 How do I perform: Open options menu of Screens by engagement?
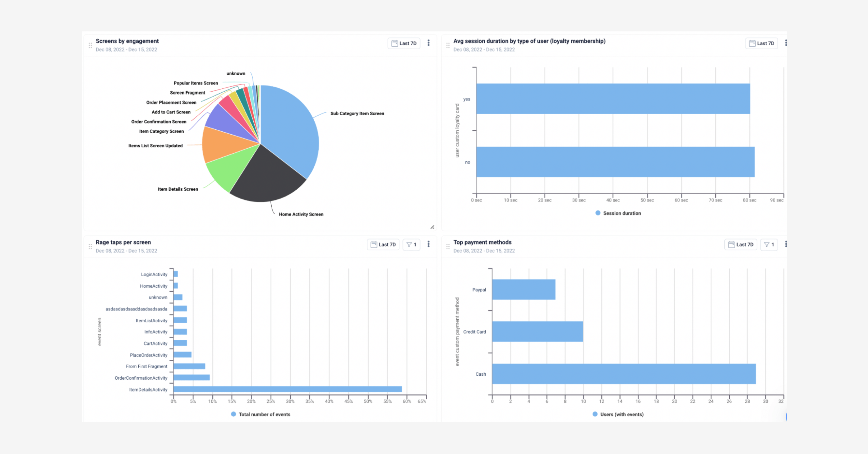pyautogui.click(x=428, y=43)
